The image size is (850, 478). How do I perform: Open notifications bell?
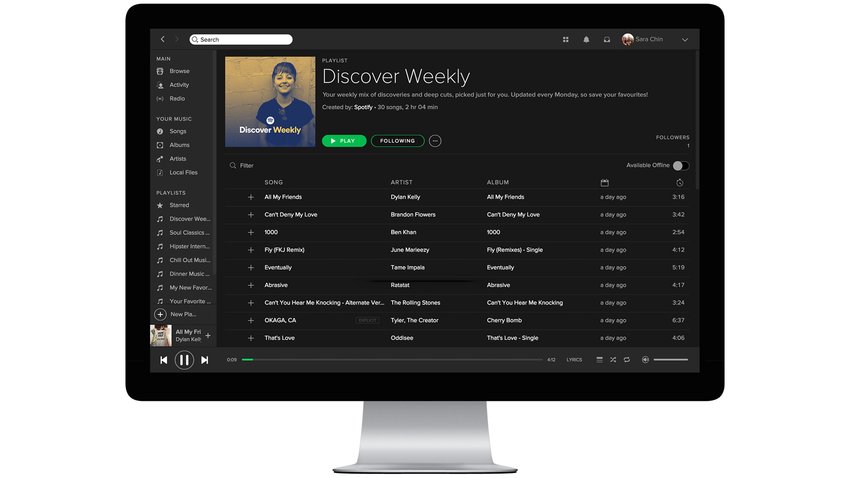(586, 40)
